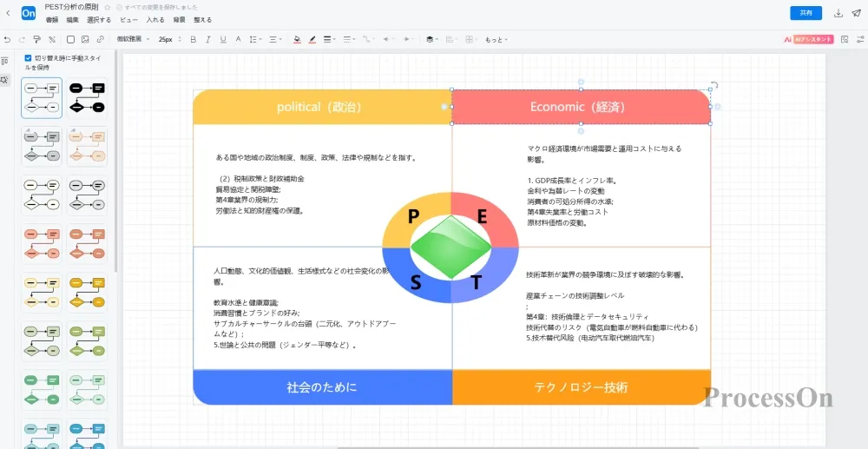This screenshot has height=449, width=868.
Task: Open the font family dropdown
Action: tap(133, 39)
